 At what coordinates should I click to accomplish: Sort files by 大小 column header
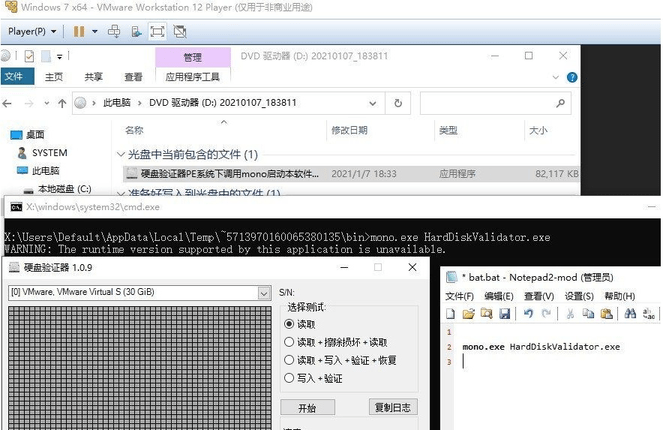(x=538, y=130)
